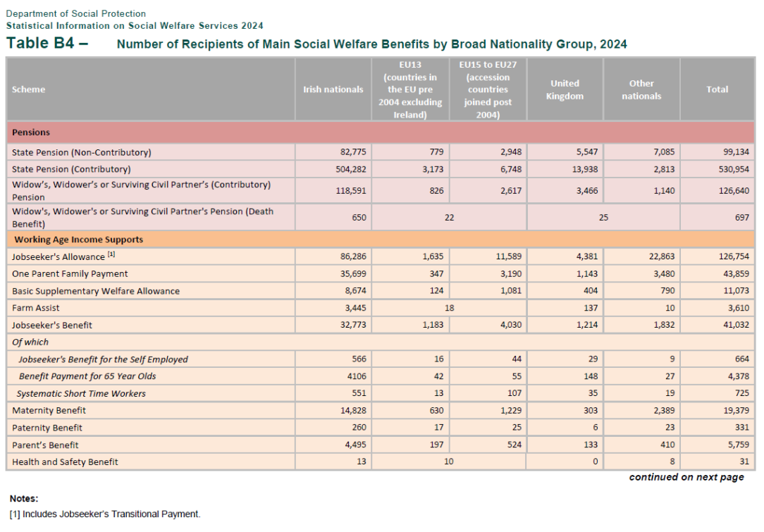Select the 'Working Age Income Supports' heading
The width and height of the screenshot is (764, 532).
coord(78,239)
